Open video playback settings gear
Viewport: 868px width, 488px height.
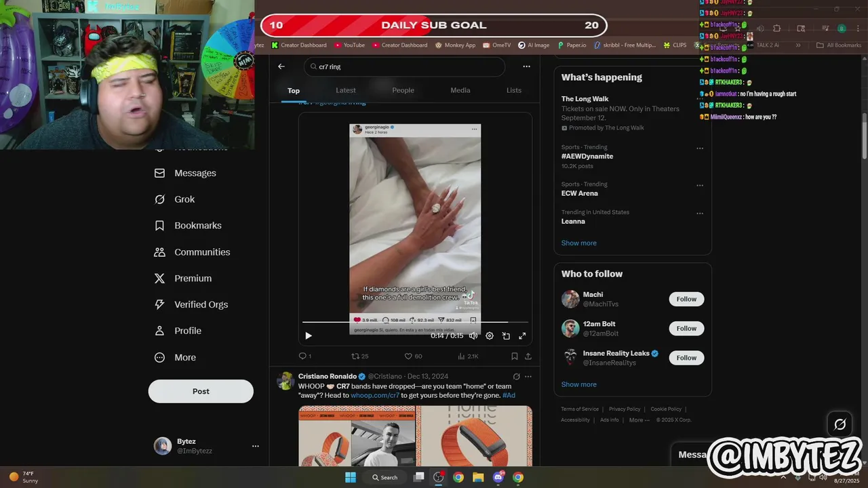(490, 335)
